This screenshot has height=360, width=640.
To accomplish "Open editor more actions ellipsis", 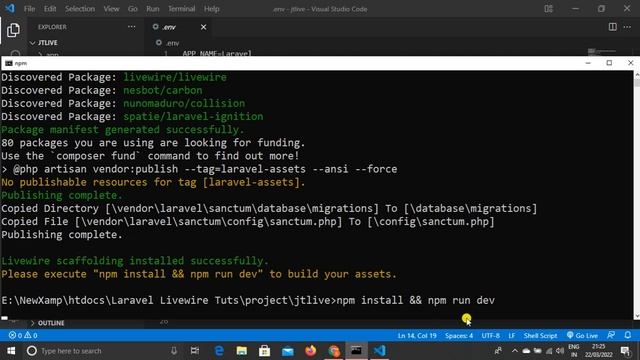I will (627, 27).
